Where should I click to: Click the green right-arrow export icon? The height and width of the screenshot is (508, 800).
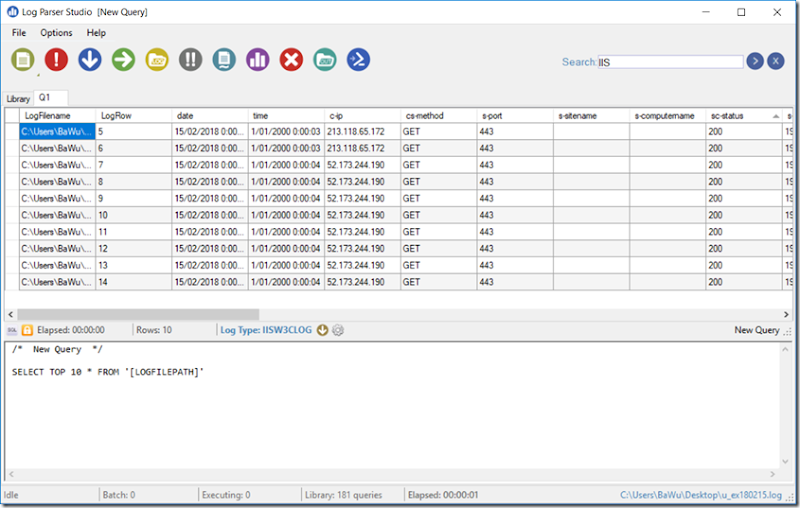click(123, 60)
